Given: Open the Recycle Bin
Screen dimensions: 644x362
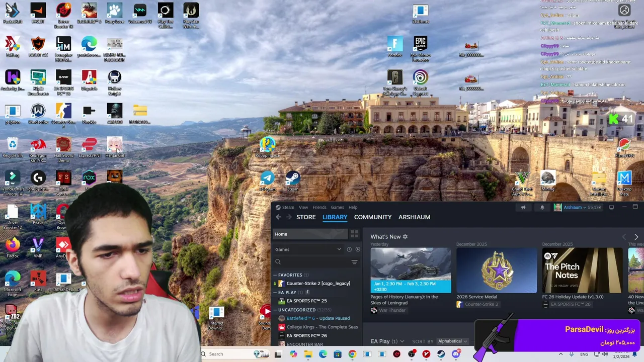Looking at the screenshot, I should (13, 147).
